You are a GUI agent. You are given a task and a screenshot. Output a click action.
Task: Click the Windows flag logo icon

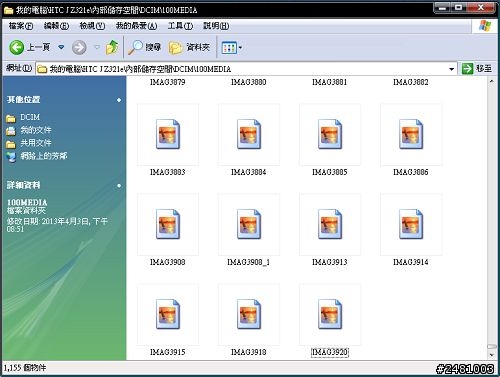point(485,26)
